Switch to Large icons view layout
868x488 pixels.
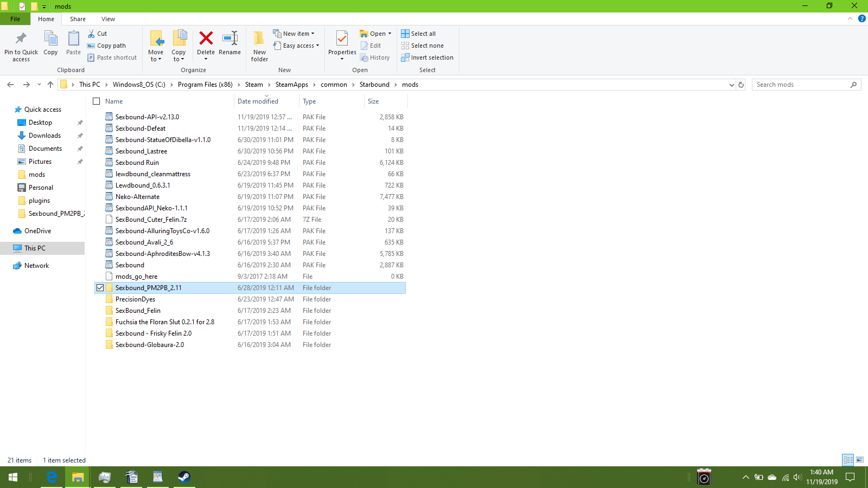(860, 460)
